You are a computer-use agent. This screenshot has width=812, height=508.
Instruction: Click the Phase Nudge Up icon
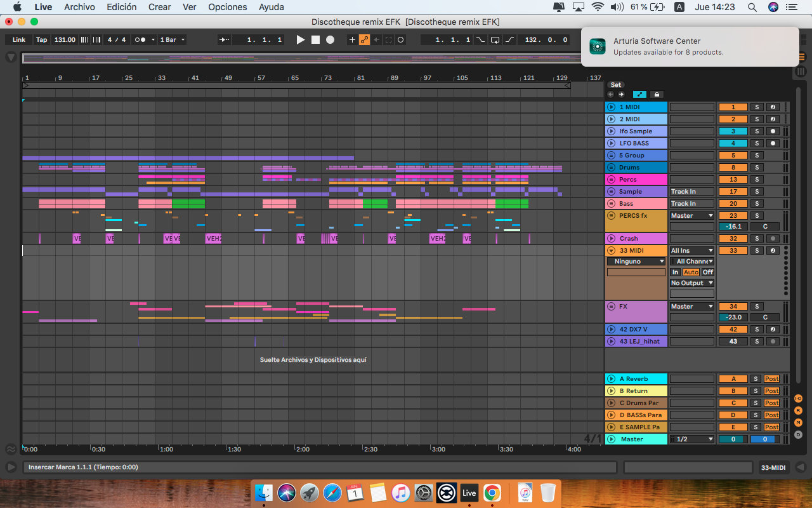tap(96, 39)
